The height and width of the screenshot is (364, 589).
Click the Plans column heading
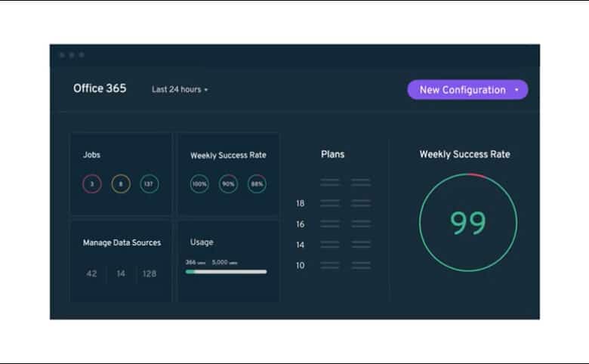tap(333, 154)
